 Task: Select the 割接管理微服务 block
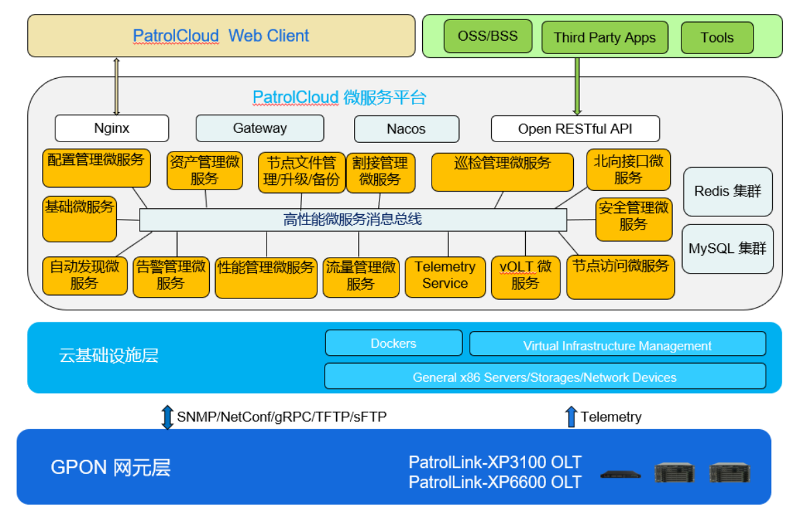pos(381,173)
